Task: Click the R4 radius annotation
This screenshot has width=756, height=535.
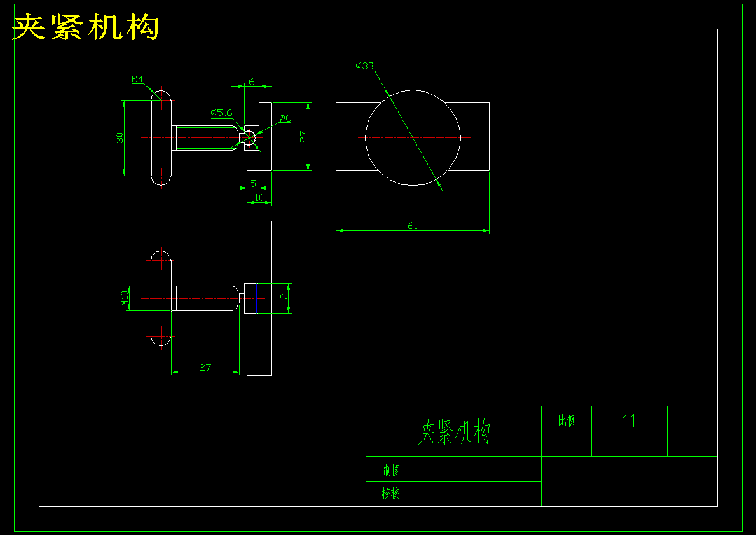Action: point(138,79)
